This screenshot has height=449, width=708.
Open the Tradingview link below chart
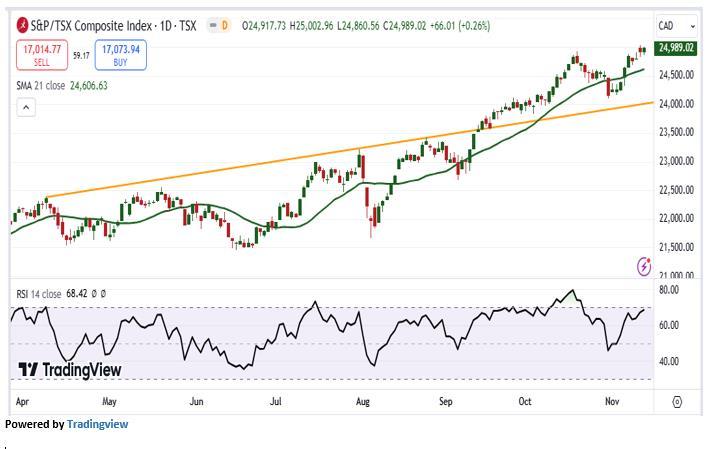pyautogui.click(x=97, y=424)
